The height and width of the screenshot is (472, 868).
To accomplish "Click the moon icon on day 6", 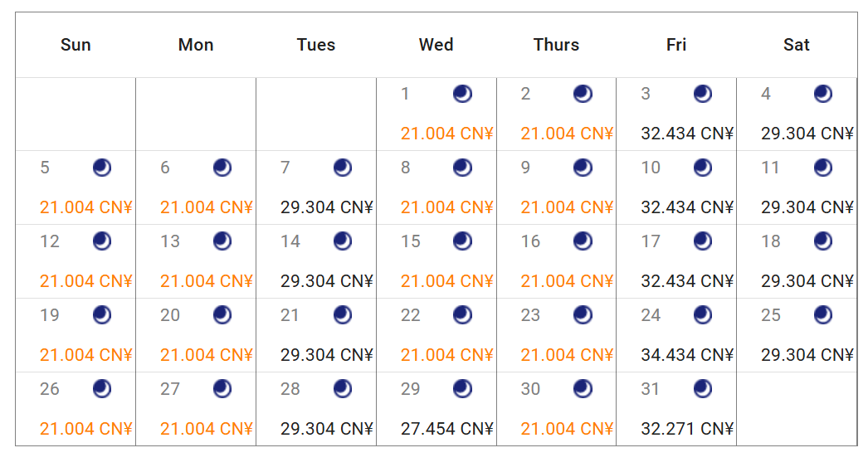I will pyautogui.click(x=222, y=168).
